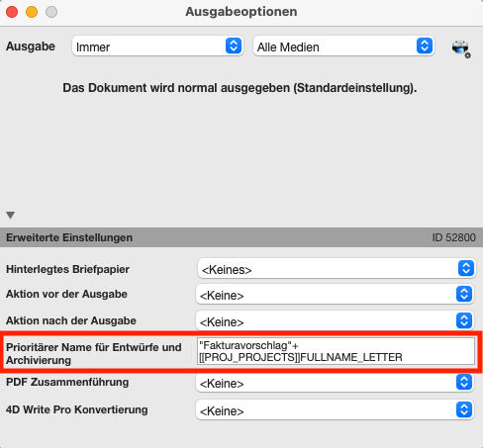Click the stepper arrows beside Briefpapier <Keines>
The height and width of the screenshot is (448, 483).
tap(466, 268)
